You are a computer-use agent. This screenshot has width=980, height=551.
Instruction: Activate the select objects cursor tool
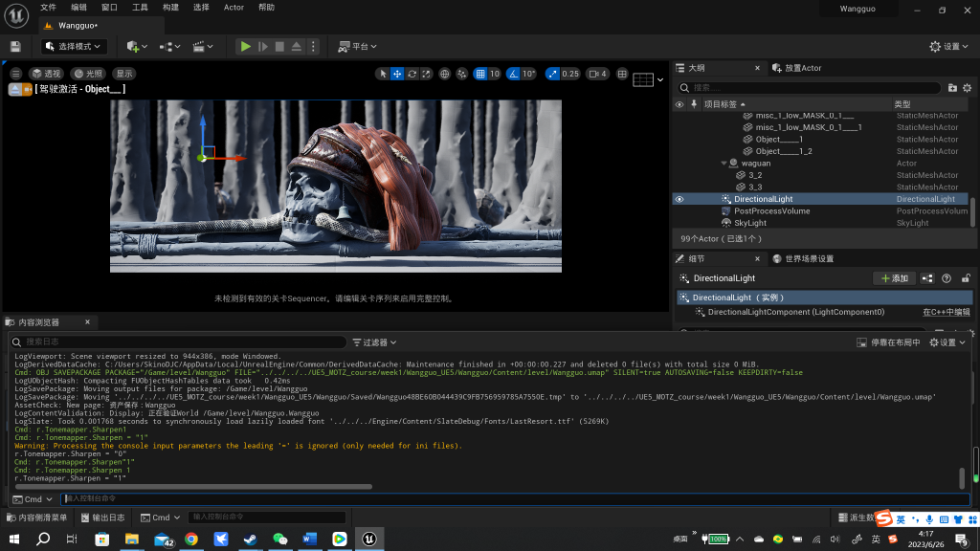pos(383,74)
